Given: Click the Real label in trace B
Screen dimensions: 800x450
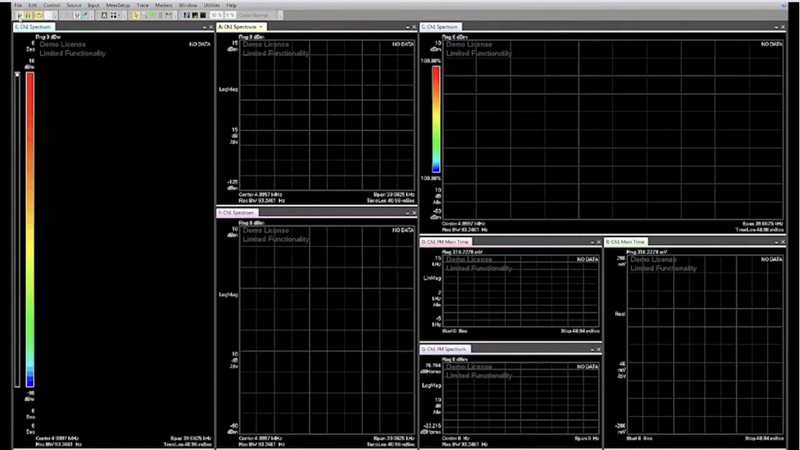Looking at the screenshot, I should 620,314.
